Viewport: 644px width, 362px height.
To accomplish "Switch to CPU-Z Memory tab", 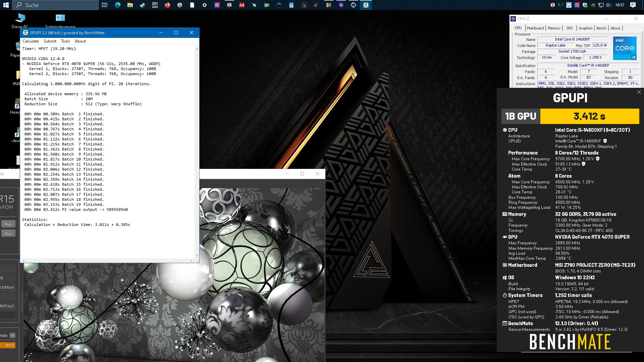I will [x=554, y=28].
